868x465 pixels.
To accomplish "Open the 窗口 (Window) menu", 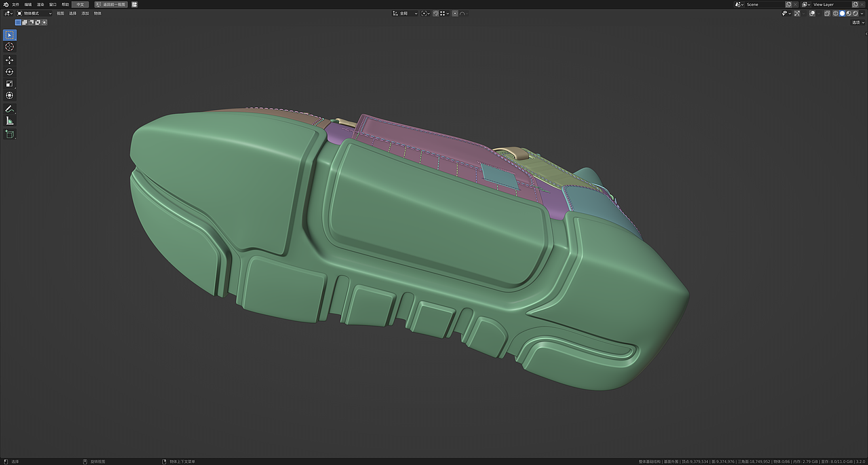I will point(53,4).
